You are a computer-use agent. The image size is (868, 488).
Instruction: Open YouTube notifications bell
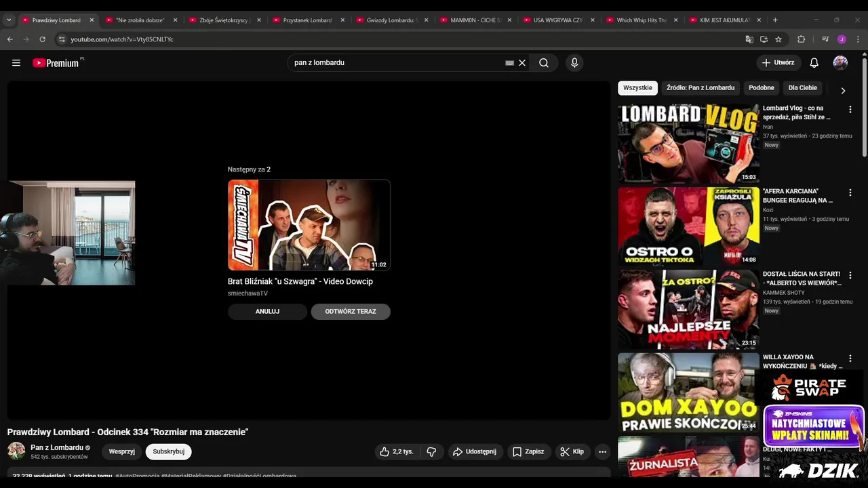814,63
